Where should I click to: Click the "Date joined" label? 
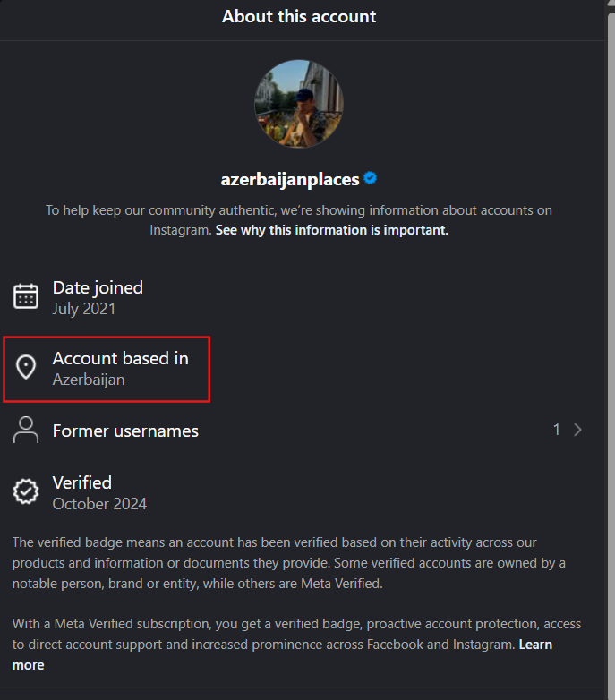tap(98, 287)
